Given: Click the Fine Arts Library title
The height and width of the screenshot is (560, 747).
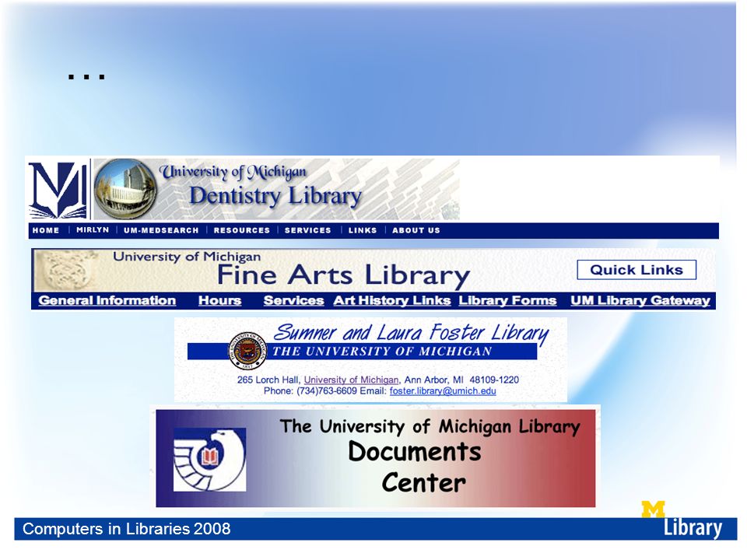Looking at the screenshot, I should tap(343, 275).
